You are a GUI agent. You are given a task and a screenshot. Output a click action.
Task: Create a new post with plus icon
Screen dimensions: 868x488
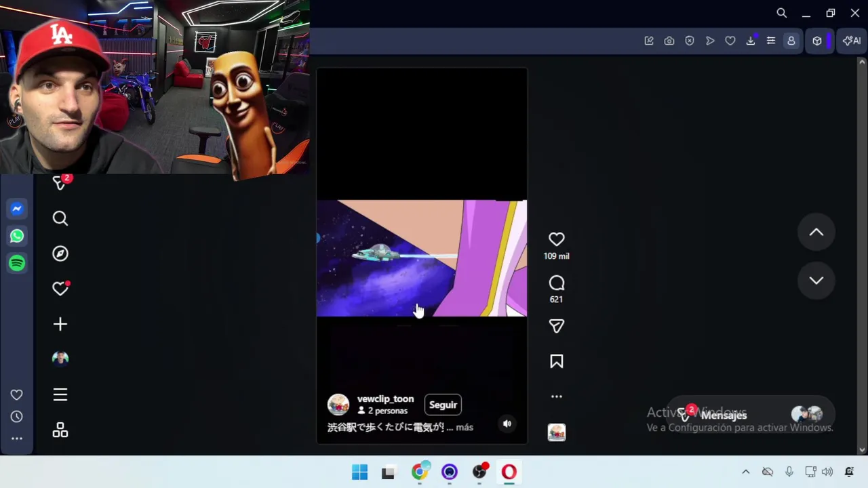coord(60,324)
